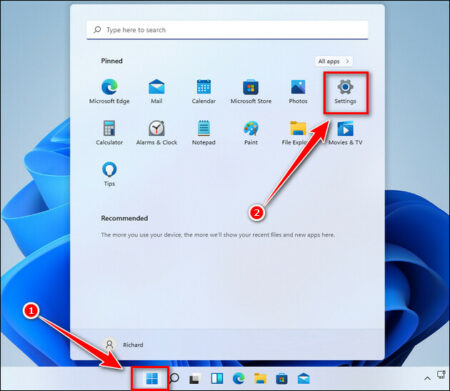Screen dimensions: 450x391
Task: Open Alarms & Clock app
Action: [156, 132]
